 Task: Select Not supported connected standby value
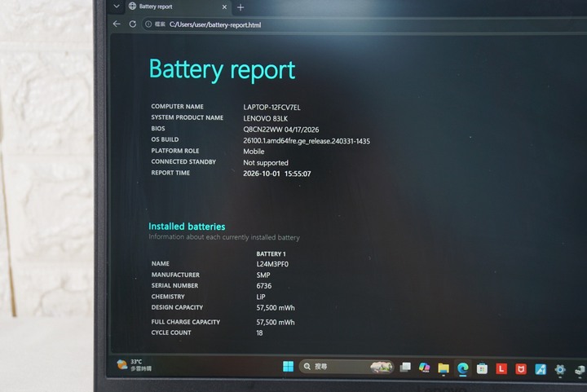[x=266, y=163]
